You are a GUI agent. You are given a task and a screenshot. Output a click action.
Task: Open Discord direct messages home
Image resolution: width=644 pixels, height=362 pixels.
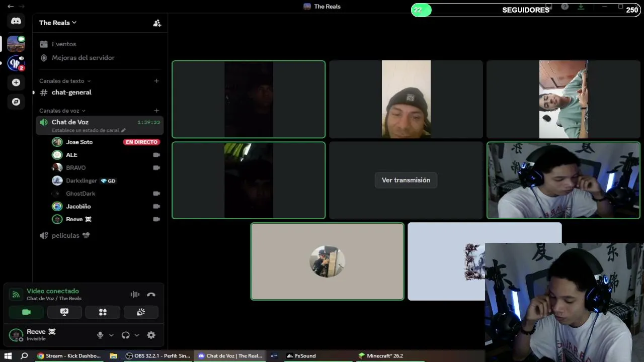pyautogui.click(x=16, y=21)
